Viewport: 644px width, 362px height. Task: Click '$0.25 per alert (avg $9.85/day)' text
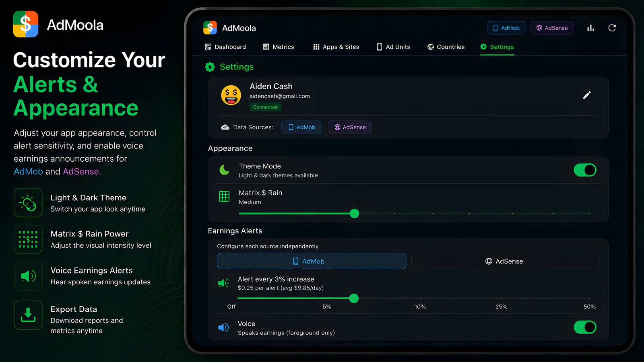pos(281,288)
